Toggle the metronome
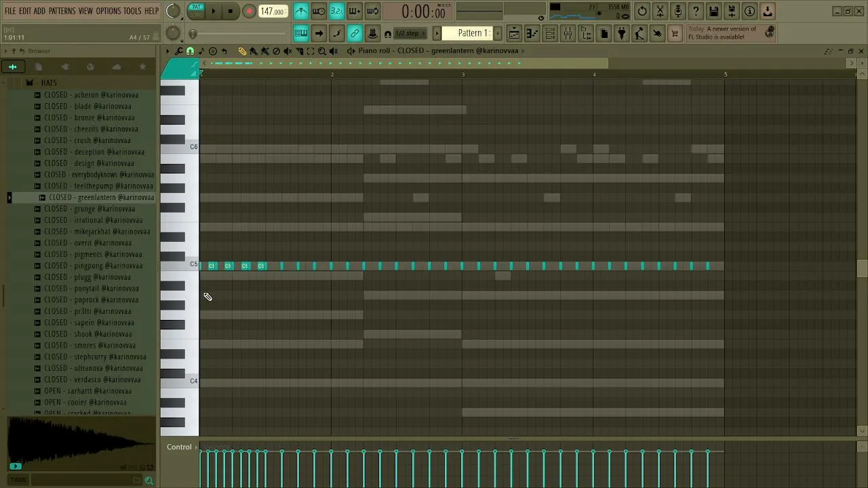The image size is (868, 488). click(x=301, y=11)
